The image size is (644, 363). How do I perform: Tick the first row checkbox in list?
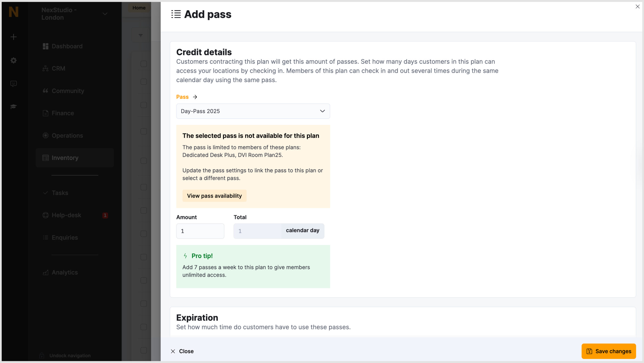click(144, 64)
